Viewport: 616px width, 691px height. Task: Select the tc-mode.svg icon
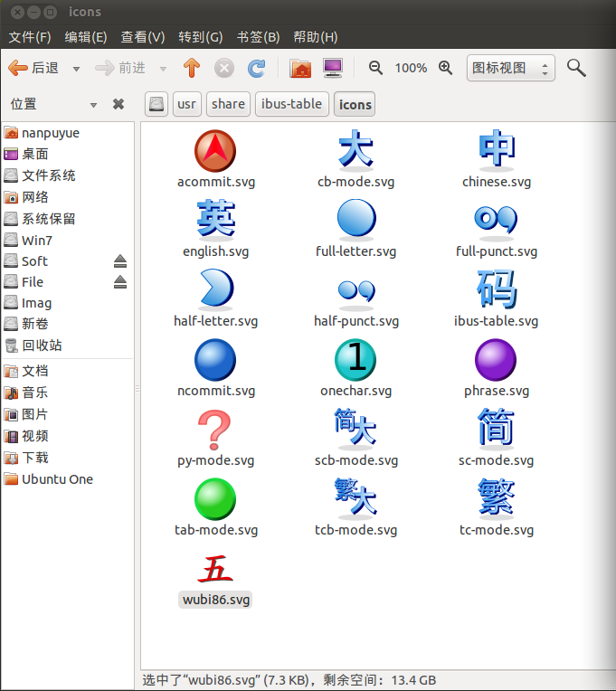tap(497, 497)
